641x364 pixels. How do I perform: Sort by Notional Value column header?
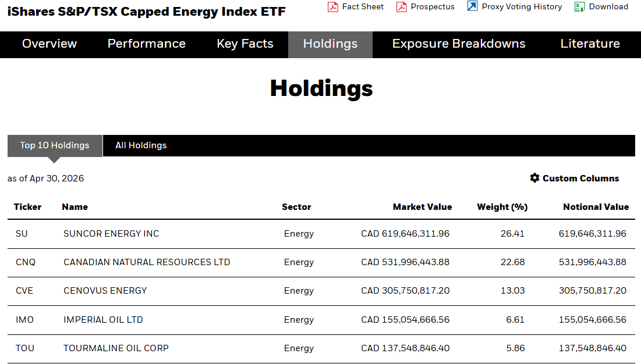pyautogui.click(x=596, y=207)
